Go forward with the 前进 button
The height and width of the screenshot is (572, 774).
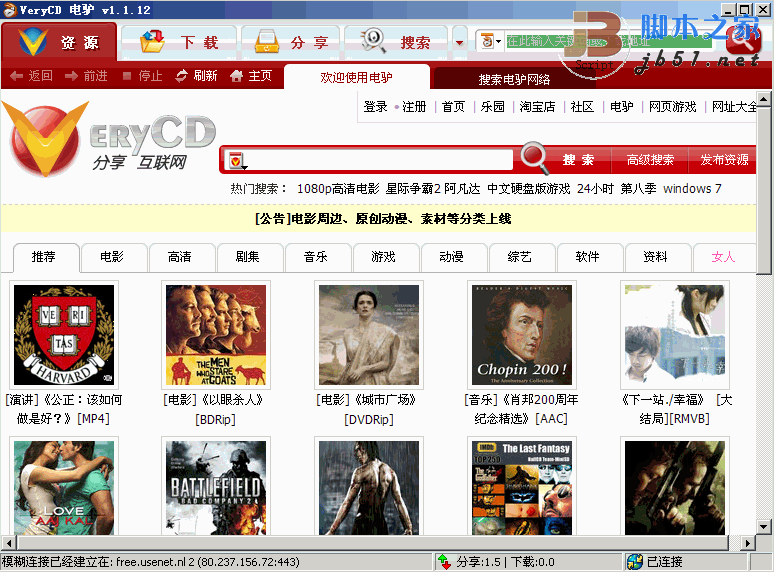(x=86, y=76)
